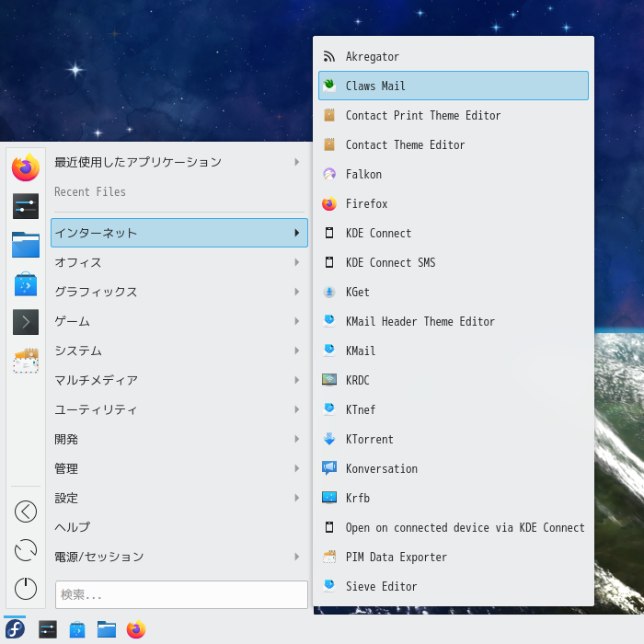Open Firefox icon in Internet submenu
Viewport: 644px width, 644px height.
tap(329, 203)
